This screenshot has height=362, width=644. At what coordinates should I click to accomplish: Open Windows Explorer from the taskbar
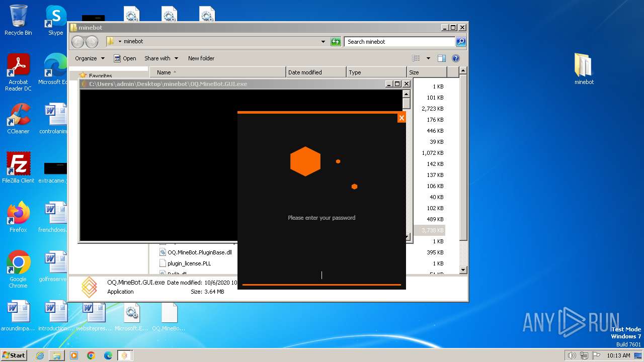click(x=57, y=355)
